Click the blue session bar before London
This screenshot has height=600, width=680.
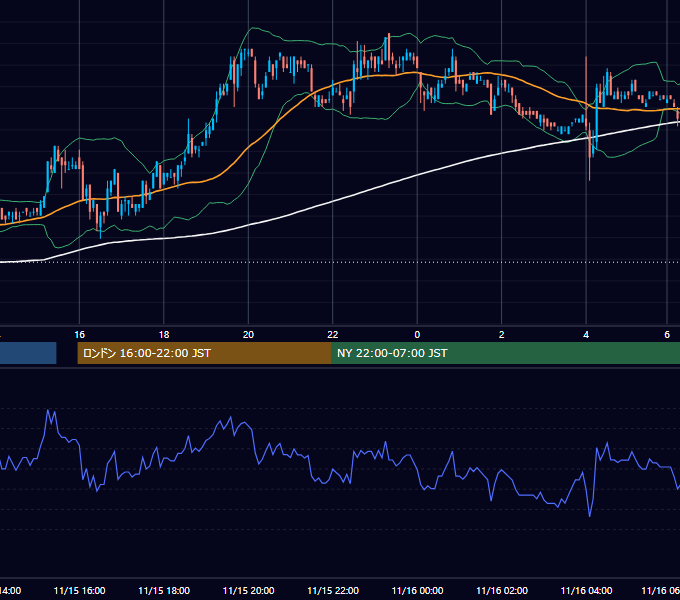(x=28, y=353)
